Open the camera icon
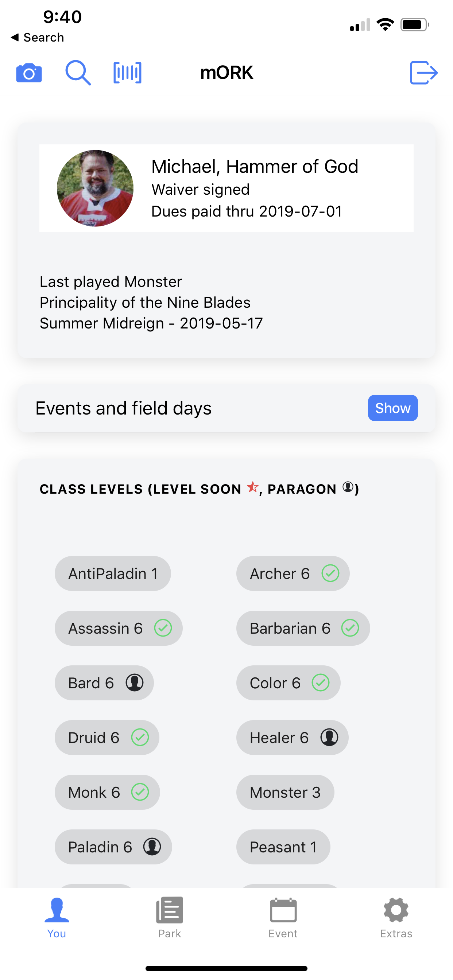Screen dimensions: 453x980 pyautogui.click(x=29, y=73)
